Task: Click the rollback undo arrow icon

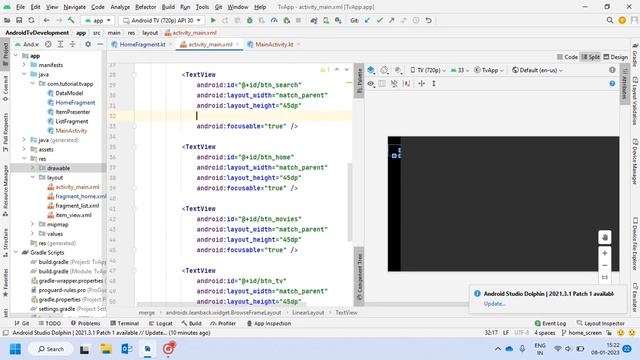Action: pyautogui.click(x=428, y=20)
